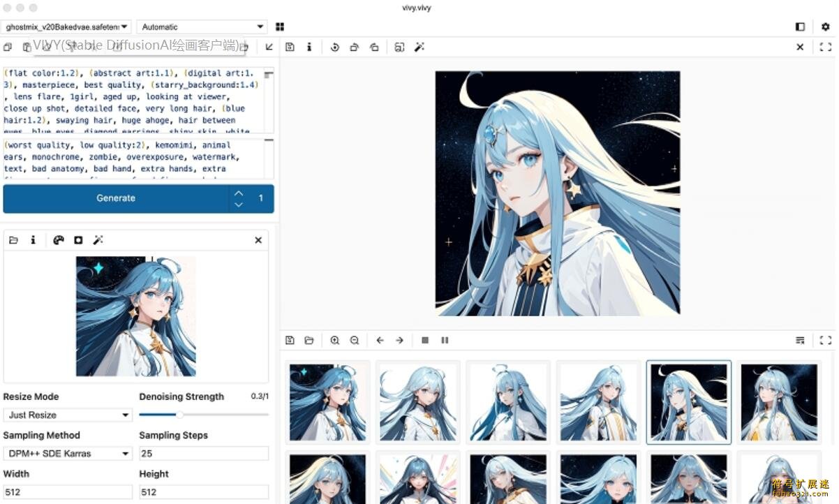The image size is (839, 504).
Task: Click the palette icon in input image panel
Action: pyautogui.click(x=59, y=239)
